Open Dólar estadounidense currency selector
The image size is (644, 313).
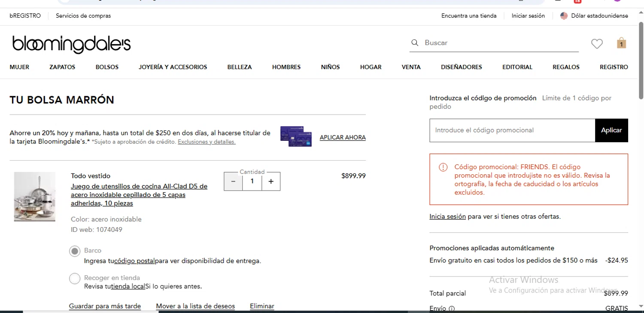[x=599, y=16]
